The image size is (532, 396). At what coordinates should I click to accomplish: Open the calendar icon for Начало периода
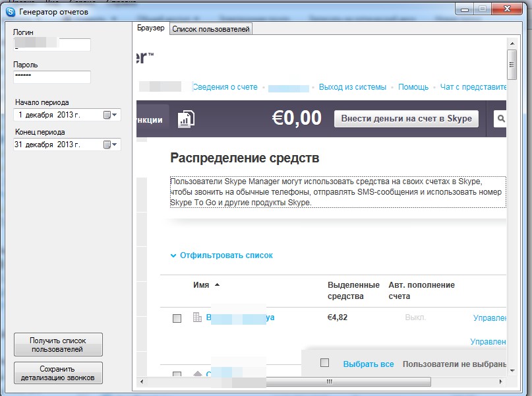click(x=107, y=115)
